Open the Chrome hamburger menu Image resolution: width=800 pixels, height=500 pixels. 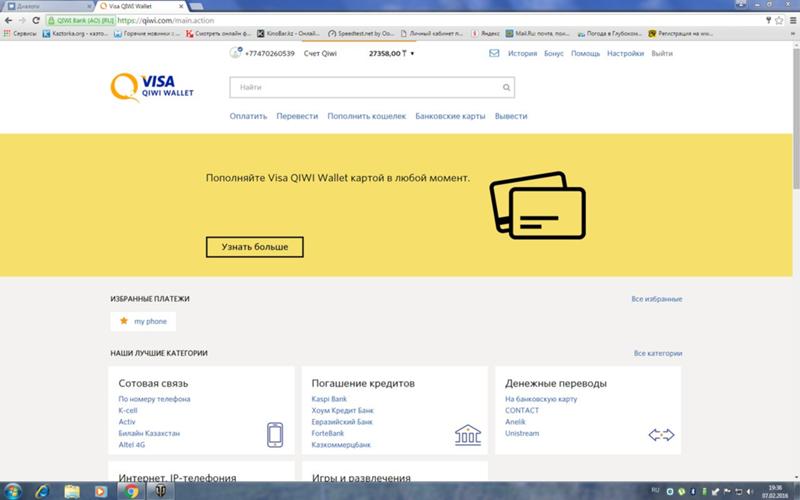pos(793,20)
